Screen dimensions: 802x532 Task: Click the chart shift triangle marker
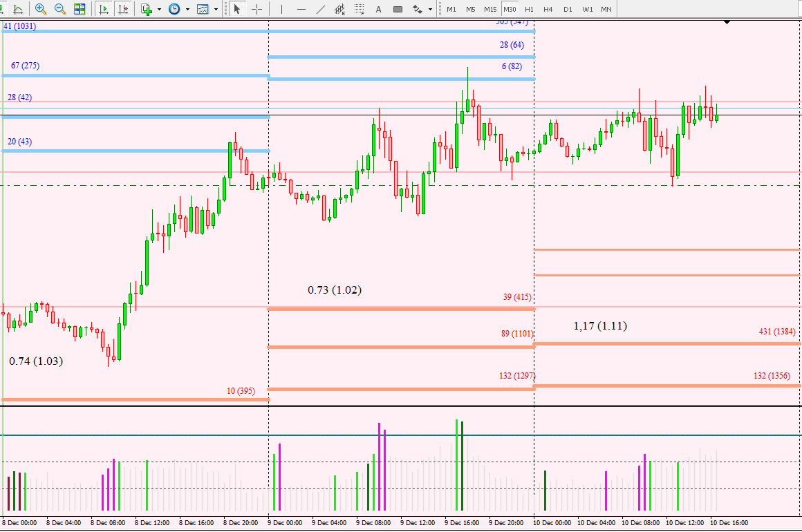[x=727, y=23]
